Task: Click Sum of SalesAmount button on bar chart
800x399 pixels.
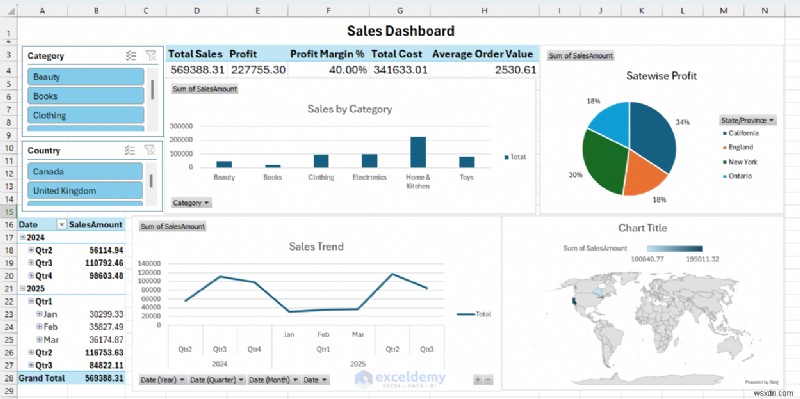Action: (205, 89)
